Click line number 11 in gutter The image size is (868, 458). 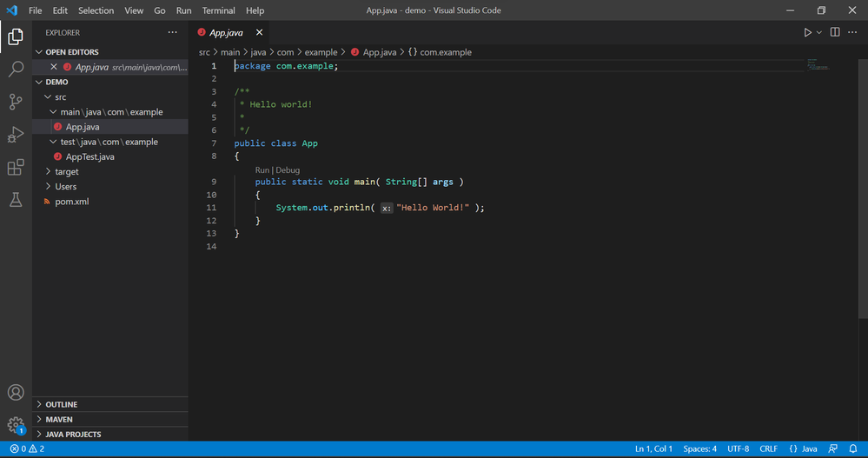(211, 208)
